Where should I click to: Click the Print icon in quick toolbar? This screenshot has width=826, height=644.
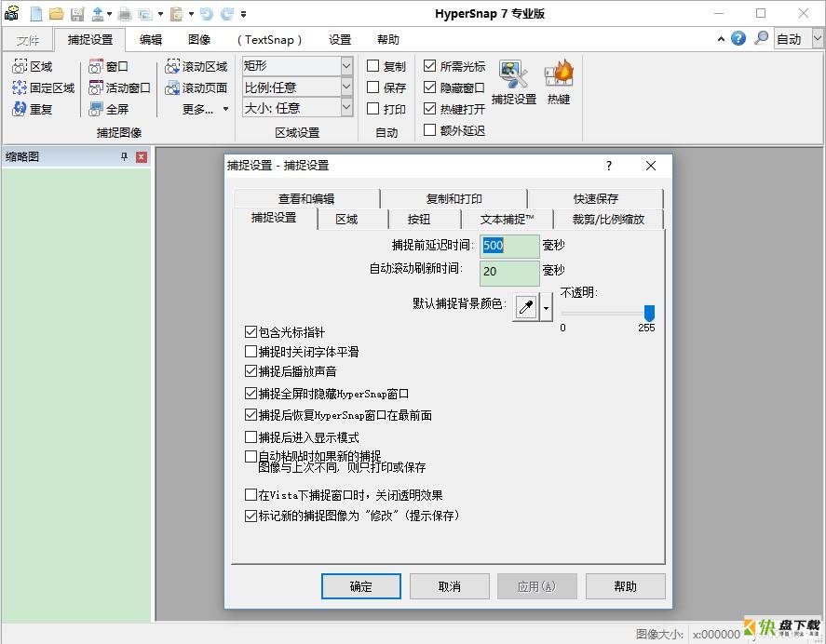pyautogui.click(x=125, y=14)
